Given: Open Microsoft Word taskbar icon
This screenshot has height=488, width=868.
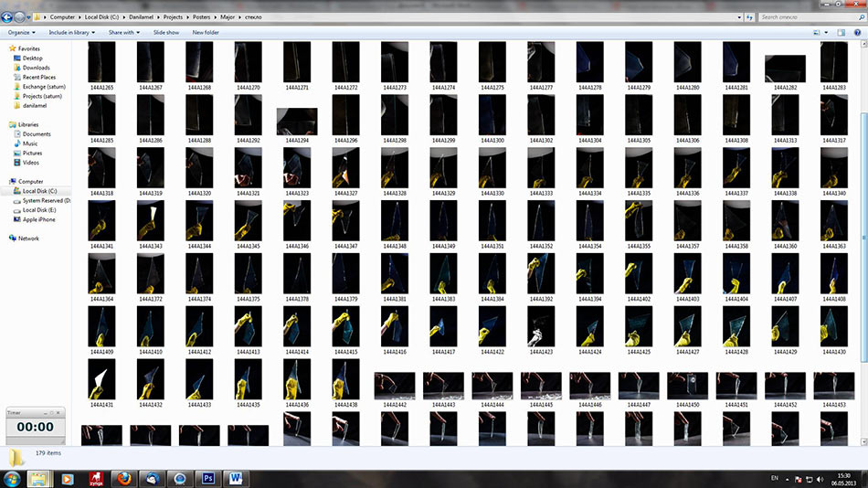Looking at the screenshot, I should click(235, 478).
